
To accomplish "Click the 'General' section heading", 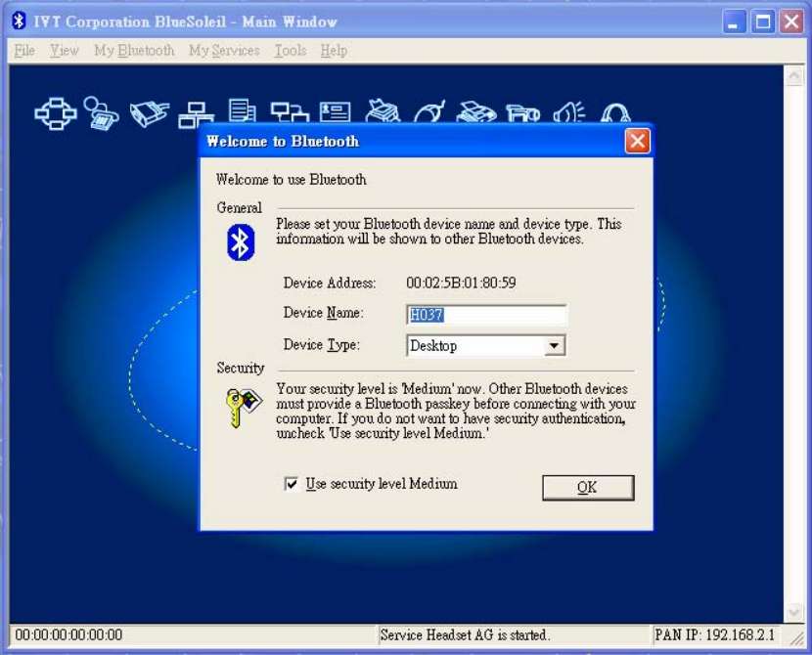I will click(x=239, y=208).
